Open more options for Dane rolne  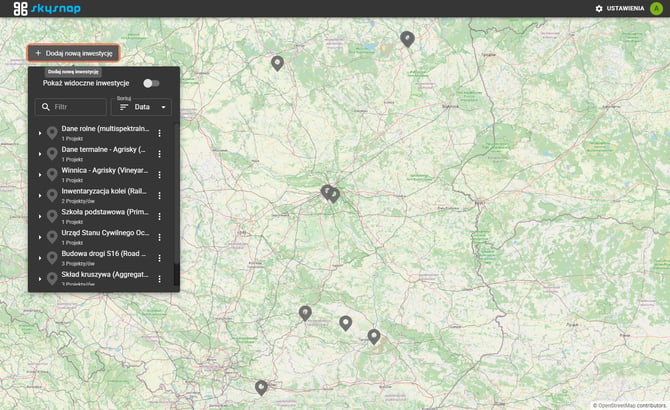(x=159, y=133)
